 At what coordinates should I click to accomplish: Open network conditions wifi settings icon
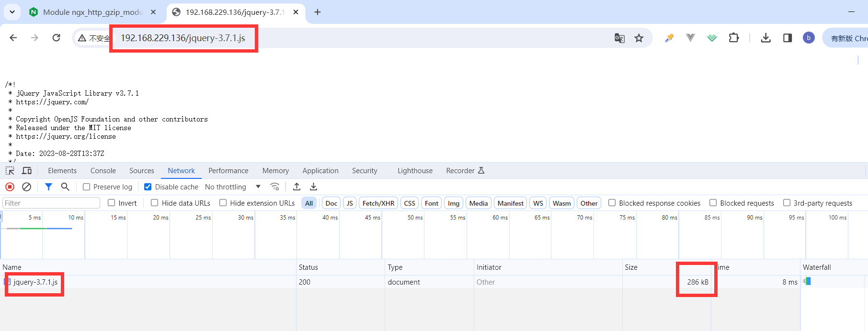pos(274,187)
